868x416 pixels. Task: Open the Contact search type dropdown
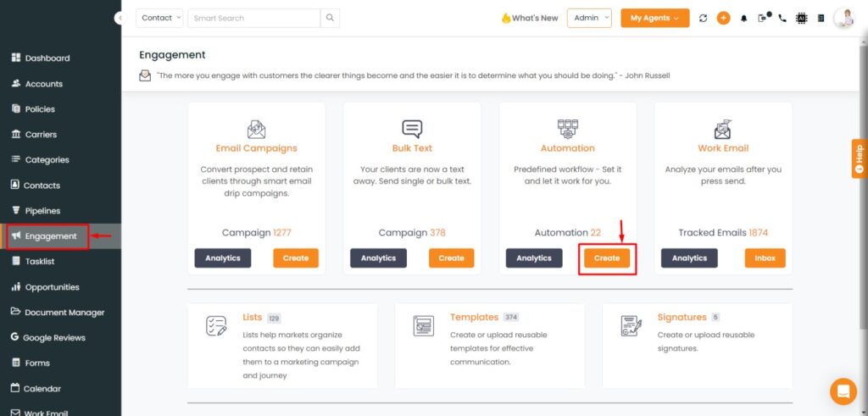tap(159, 19)
